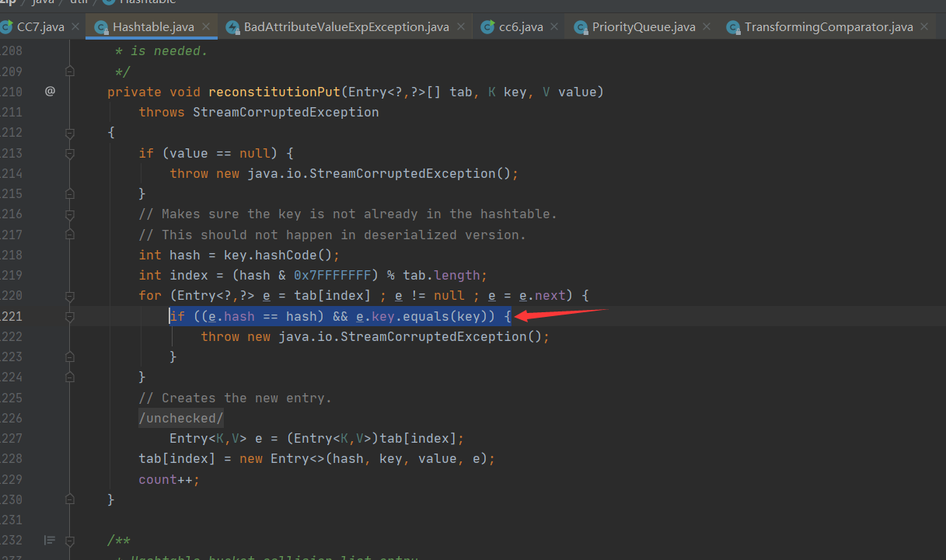Collapse the for loop at line 220
The width and height of the screenshot is (946, 560).
pos(70,295)
